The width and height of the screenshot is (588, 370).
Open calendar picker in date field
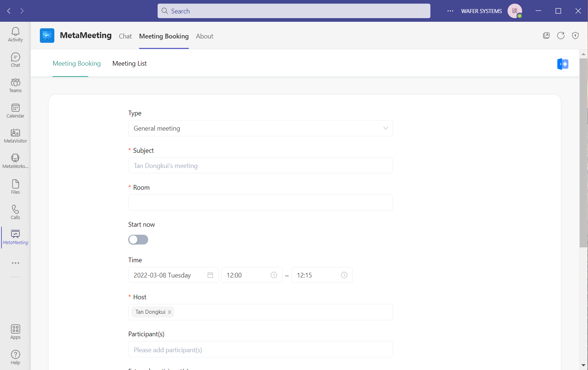click(210, 275)
